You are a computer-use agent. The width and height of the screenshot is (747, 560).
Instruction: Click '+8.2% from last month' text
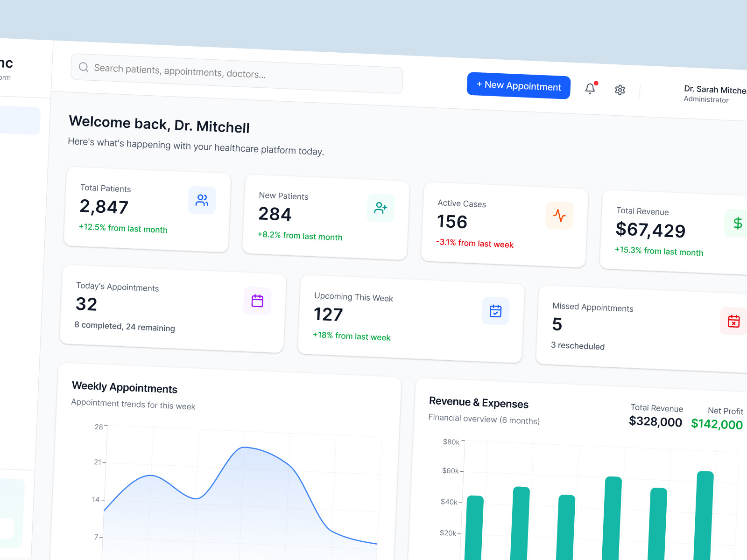300,236
